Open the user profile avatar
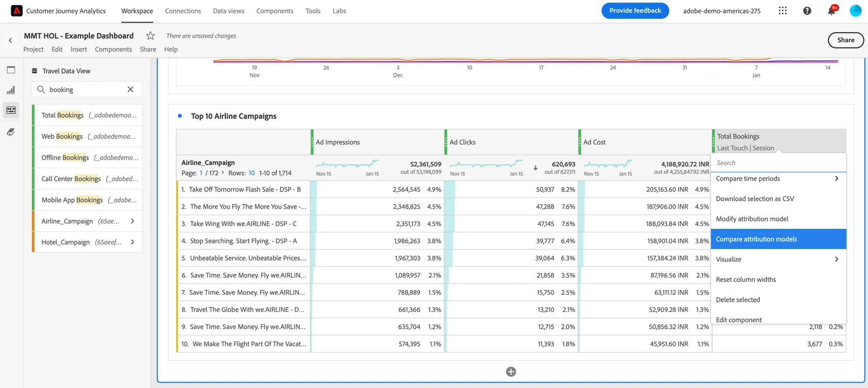The height and width of the screenshot is (388, 868). tap(855, 11)
